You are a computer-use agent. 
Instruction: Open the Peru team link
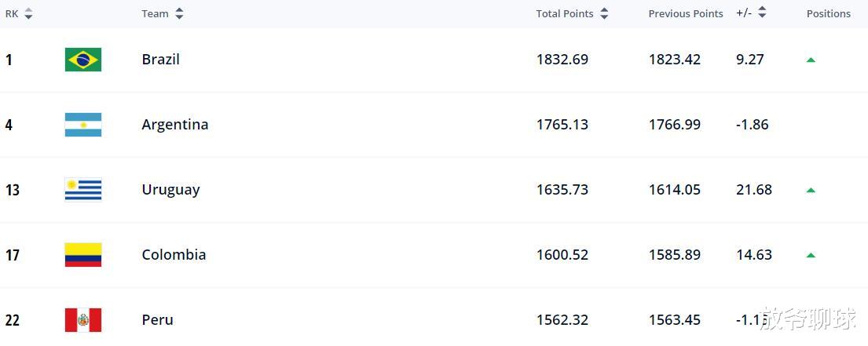pyautogui.click(x=157, y=320)
